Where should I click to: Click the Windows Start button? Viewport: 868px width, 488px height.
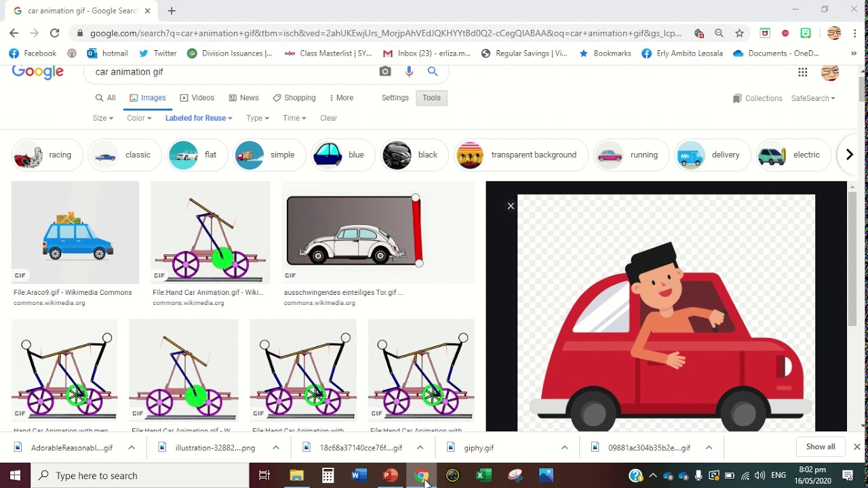[x=16, y=476]
